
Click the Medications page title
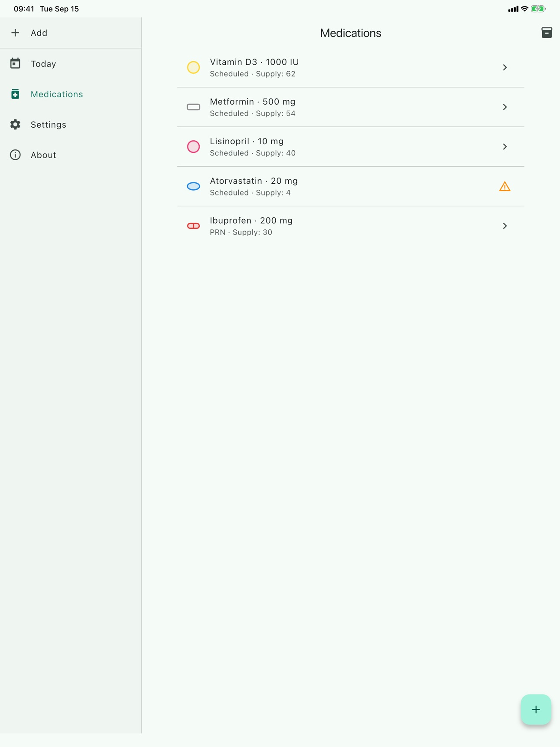(350, 33)
